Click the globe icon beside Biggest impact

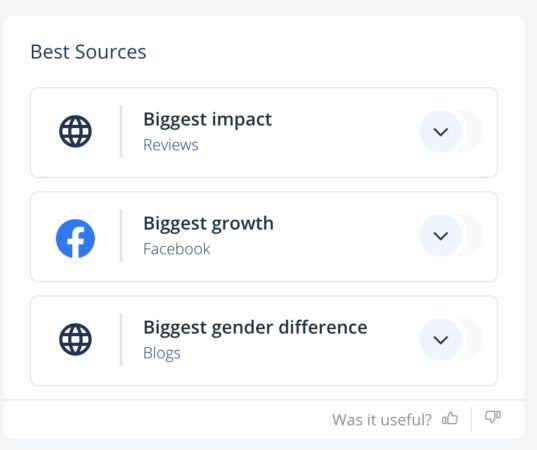pyautogui.click(x=75, y=132)
